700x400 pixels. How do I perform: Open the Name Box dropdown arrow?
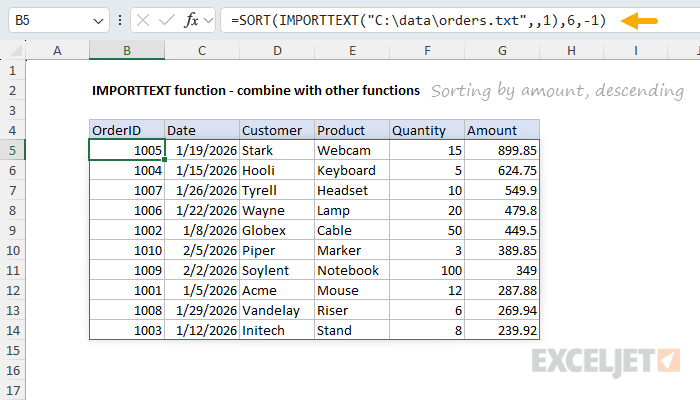pyautogui.click(x=98, y=21)
